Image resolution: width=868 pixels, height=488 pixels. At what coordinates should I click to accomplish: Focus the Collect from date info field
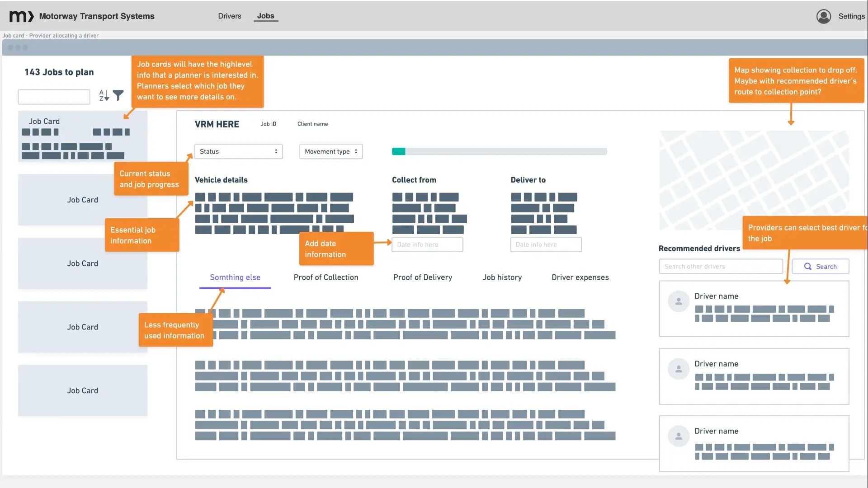(427, 244)
